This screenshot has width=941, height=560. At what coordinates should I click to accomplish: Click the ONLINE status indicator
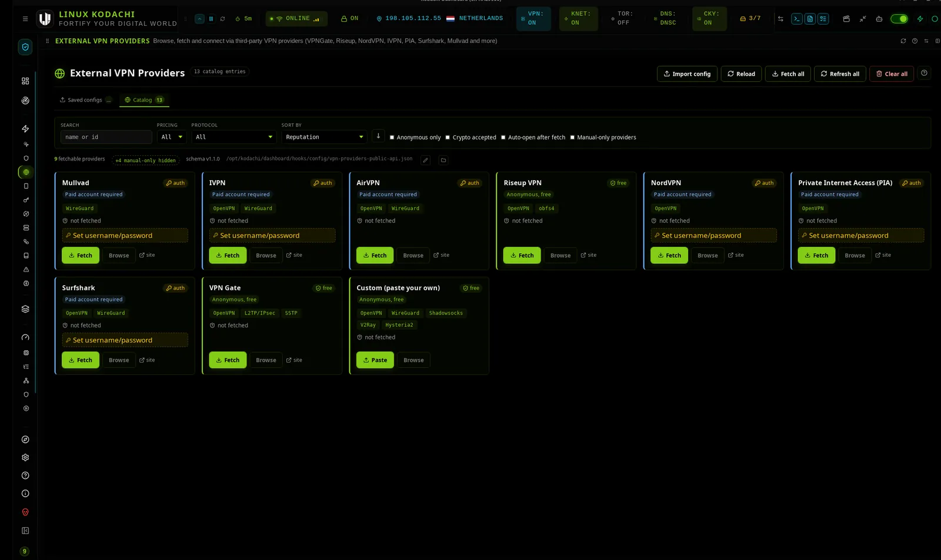(x=296, y=19)
